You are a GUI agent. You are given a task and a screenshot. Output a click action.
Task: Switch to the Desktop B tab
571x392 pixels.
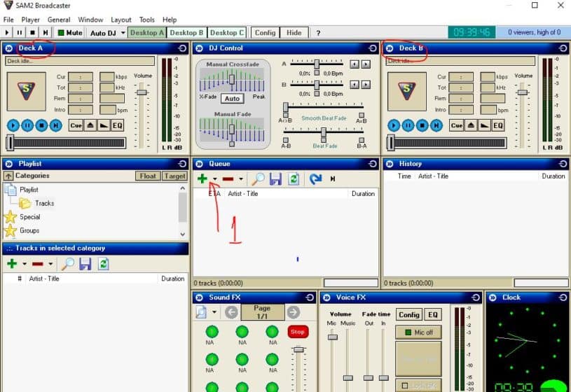click(187, 32)
